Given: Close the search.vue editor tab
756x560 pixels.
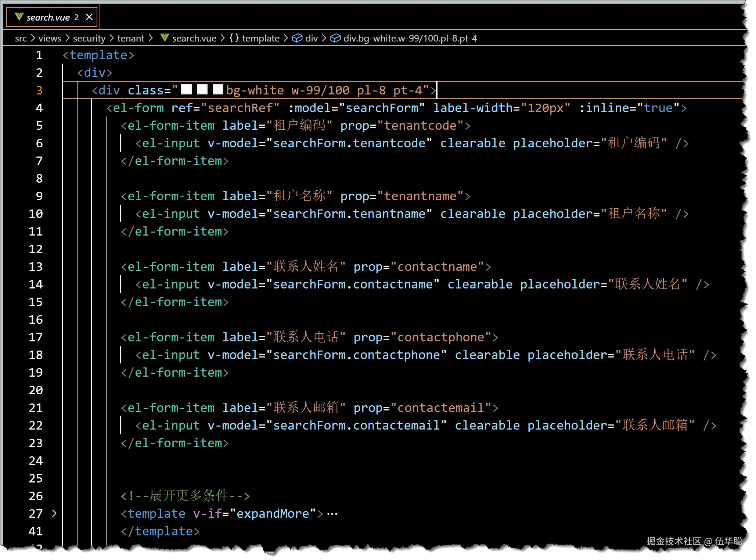Looking at the screenshot, I should pos(89,17).
